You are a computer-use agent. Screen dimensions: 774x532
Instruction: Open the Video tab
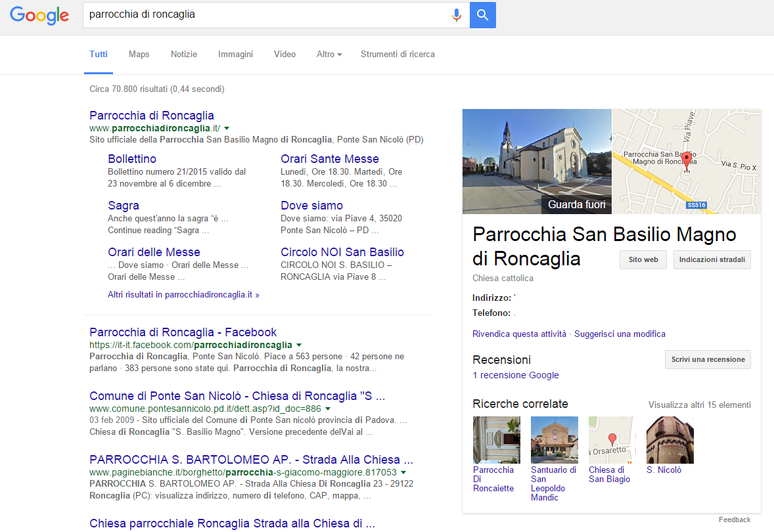click(285, 55)
